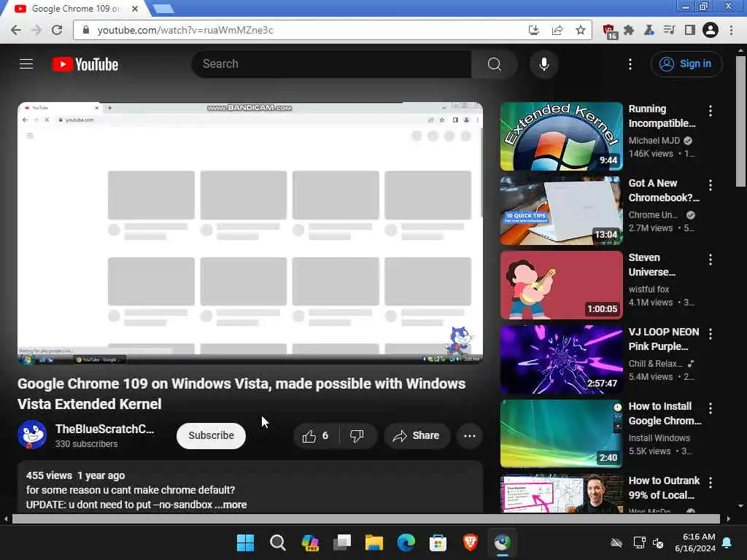Viewport: 747px width, 560px height.
Task: Open the YouTube hamburger guide menu
Action: pyautogui.click(x=26, y=64)
